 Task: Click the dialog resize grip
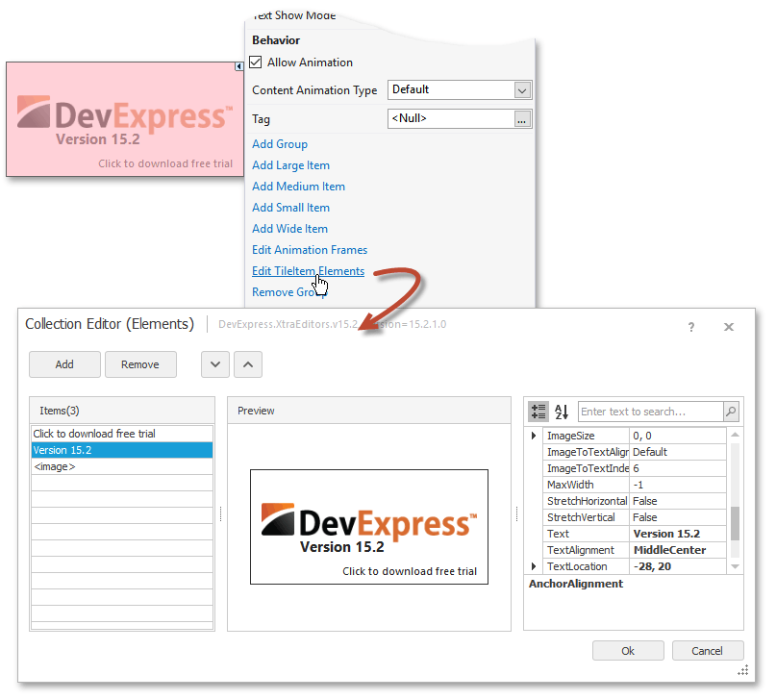pos(743,670)
